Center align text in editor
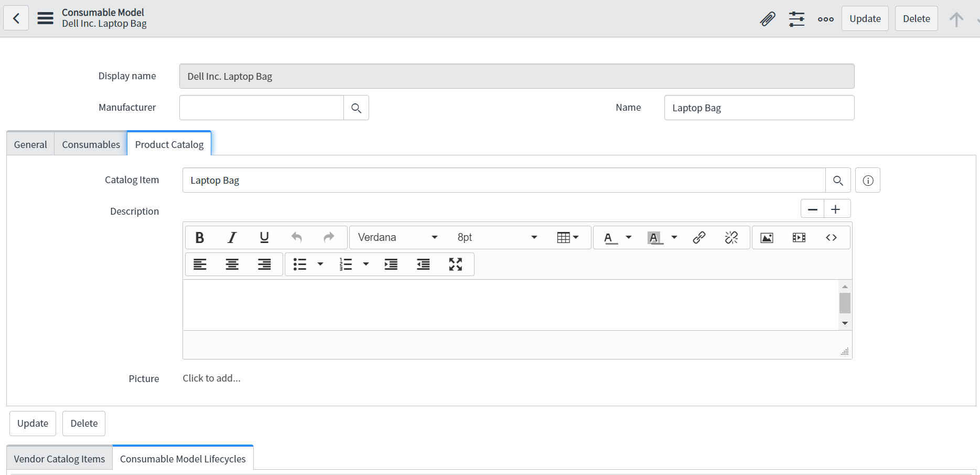Screen dimensions: 980x475 232,264
